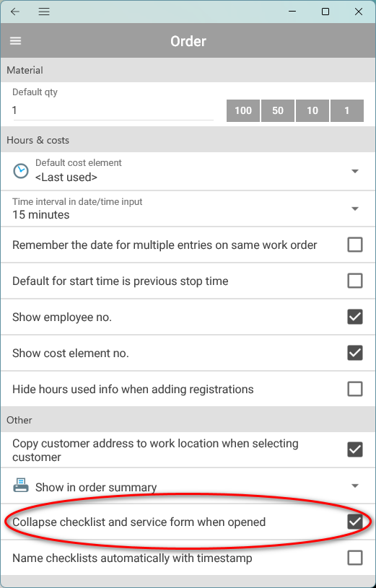Maximize the application window
This screenshot has height=588, width=376.
click(325, 12)
